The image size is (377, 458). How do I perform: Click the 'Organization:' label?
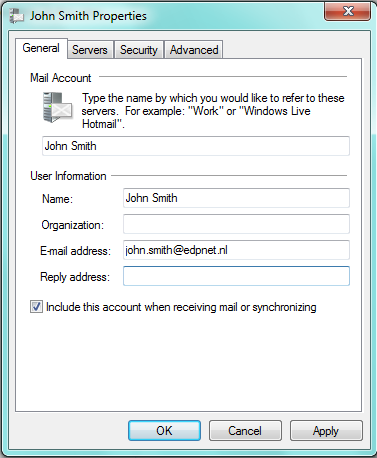pos(73,225)
